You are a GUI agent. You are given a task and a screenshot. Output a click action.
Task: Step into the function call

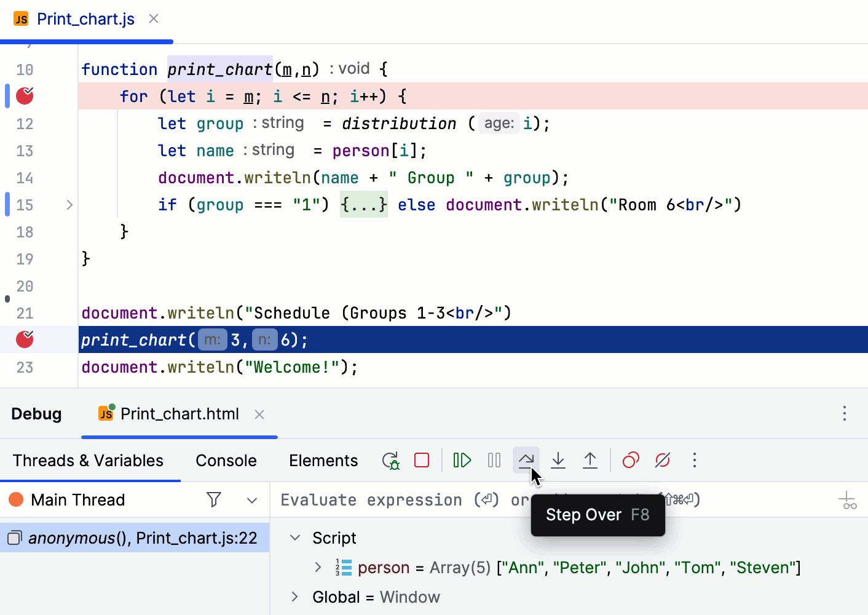(558, 460)
